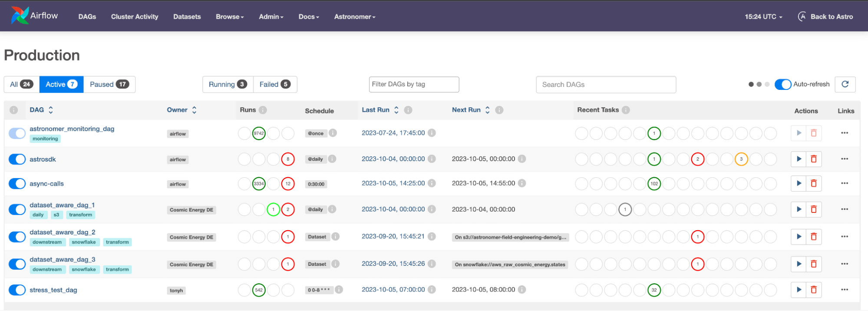Open the dataset_aware_dag_3 DAG link
Image resolution: width=868 pixels, height=311 pixels.
tap(63, 259)
